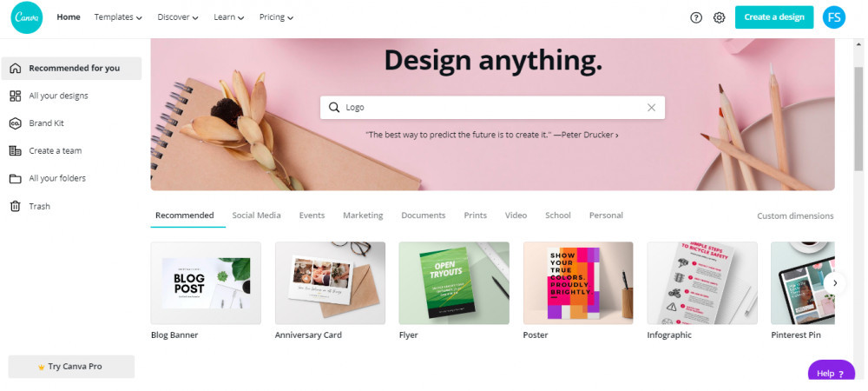Show more templates with the right arrow
Image resolution: width=868 pixels, height=391 pixels.
[835, 283]
